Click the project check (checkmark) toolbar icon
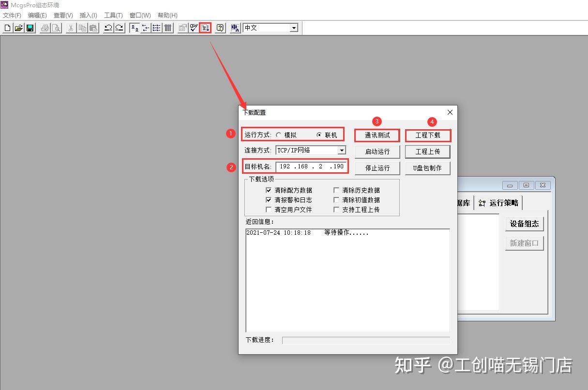Viewport: 588px width, 390px height. [193, 28]
